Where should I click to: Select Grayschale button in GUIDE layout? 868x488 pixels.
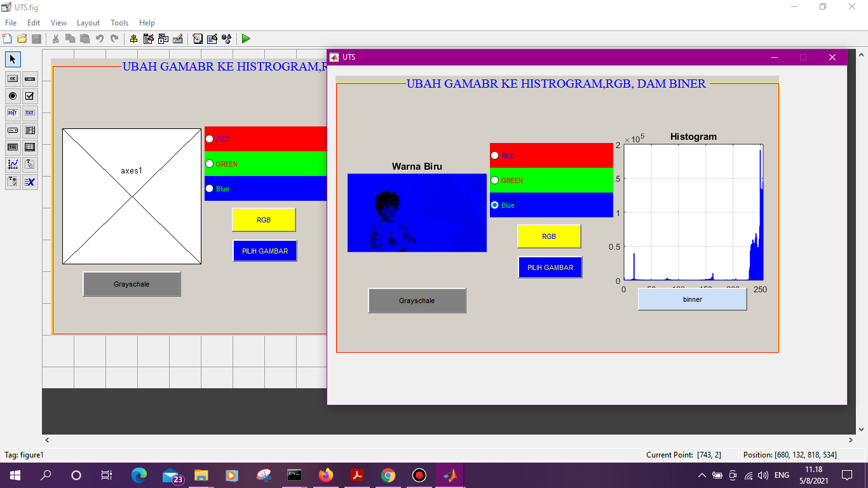pyautogui.click(x=132, y=284)
